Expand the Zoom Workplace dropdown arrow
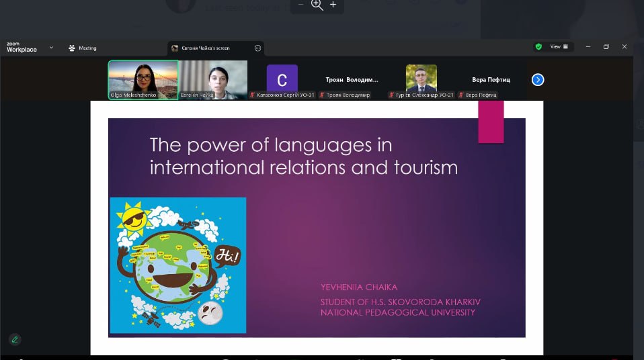 52,48
